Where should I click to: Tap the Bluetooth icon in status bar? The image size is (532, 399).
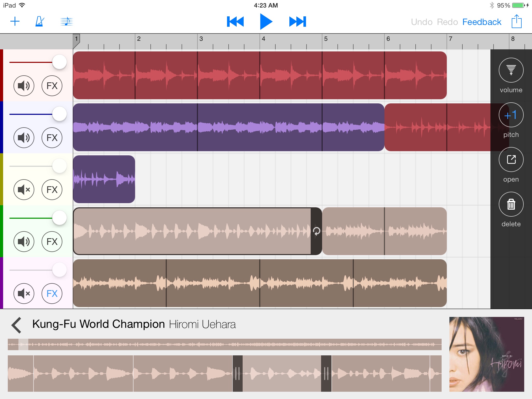coord(492,5)
